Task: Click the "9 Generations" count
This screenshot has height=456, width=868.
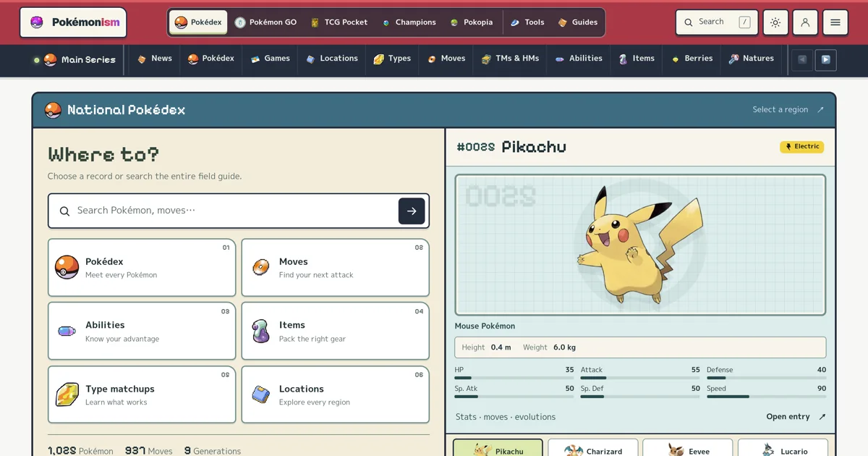Action: tap(213, 451)
